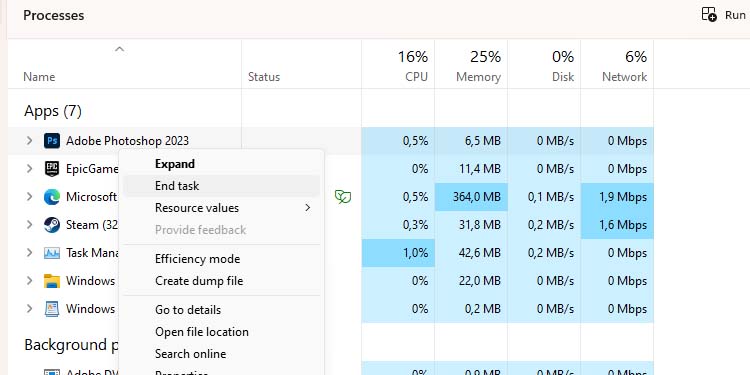The width and height of the screenshot is (750, 375).
Task: Expand the Microsoft Edge process group
Action: [x=29, y=197]
